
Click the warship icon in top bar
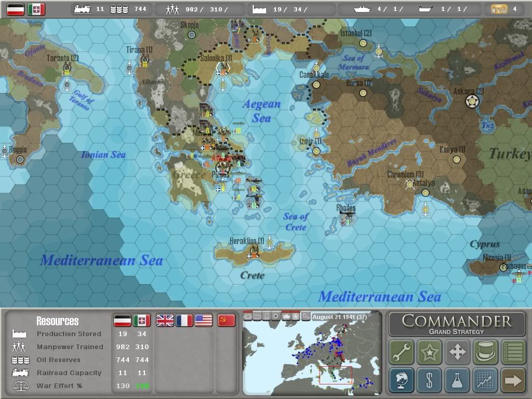(x=362, y=9)
